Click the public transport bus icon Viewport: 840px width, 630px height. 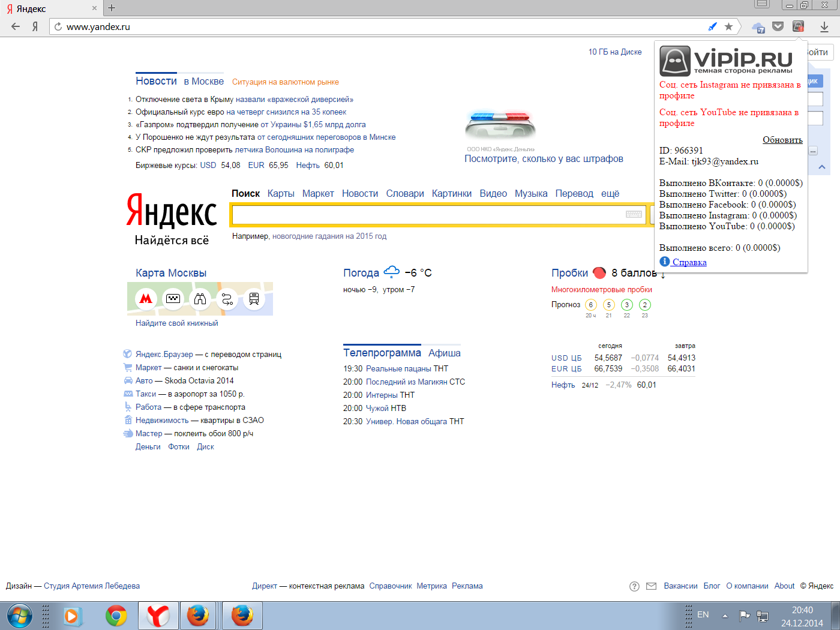[254, 298]
